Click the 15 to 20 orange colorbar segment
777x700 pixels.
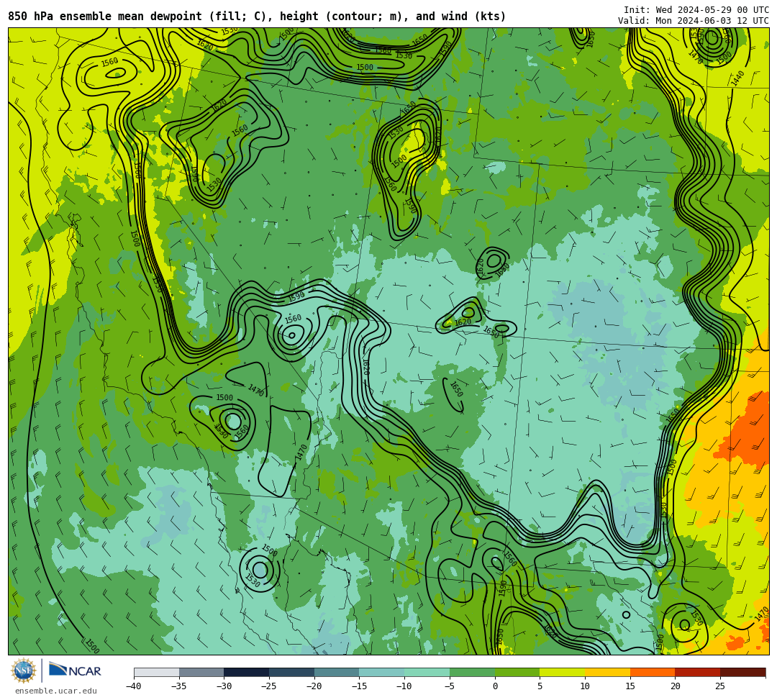[x=653, y=672]
